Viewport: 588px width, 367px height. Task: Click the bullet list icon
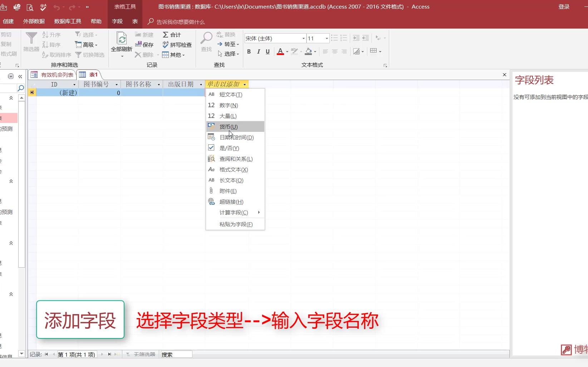tap(334, 38)
